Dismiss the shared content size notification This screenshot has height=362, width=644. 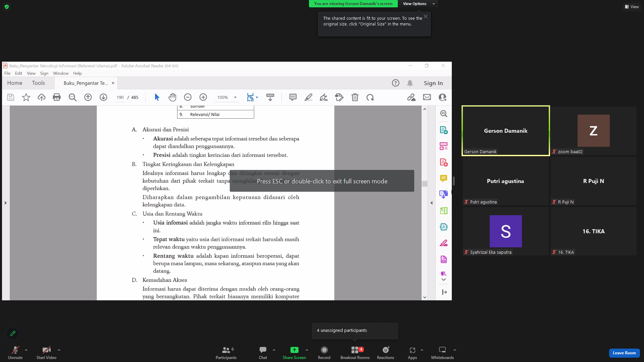pos(425,16)
